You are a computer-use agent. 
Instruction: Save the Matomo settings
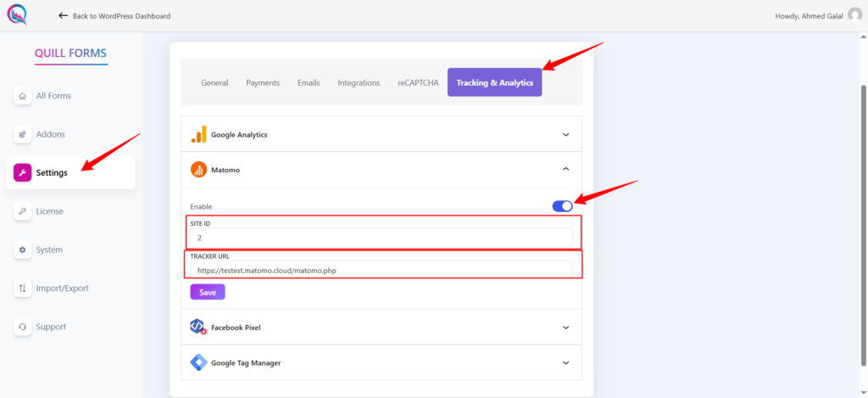[x=208, y=292]
